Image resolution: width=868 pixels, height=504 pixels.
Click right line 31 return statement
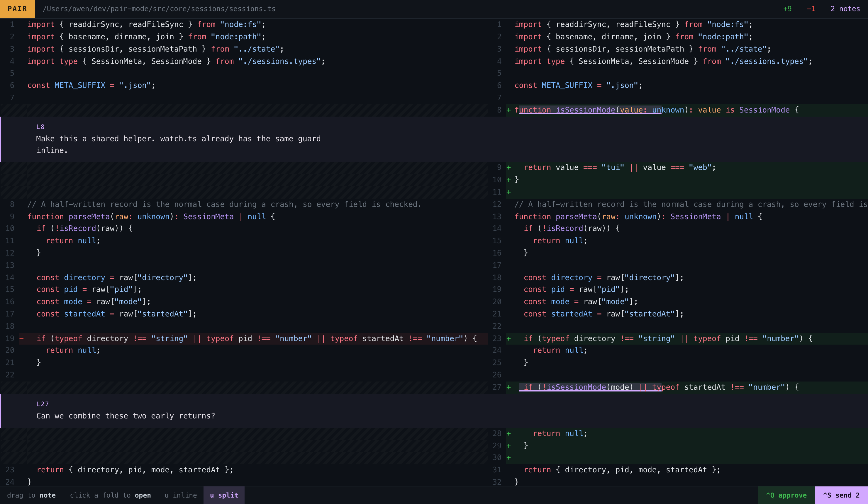[x=622, y=470]
